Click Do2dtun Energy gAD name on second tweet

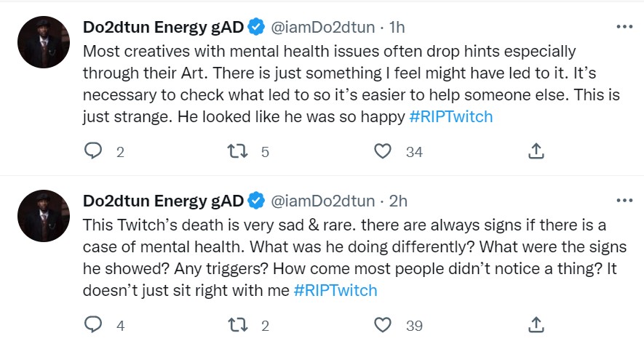click(163, 200)
